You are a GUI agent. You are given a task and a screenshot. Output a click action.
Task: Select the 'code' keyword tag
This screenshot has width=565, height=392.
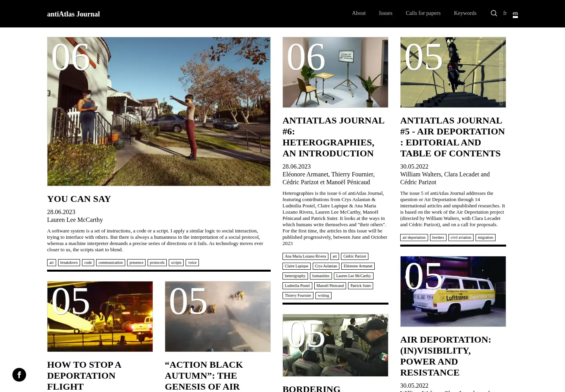coord(88,263)
